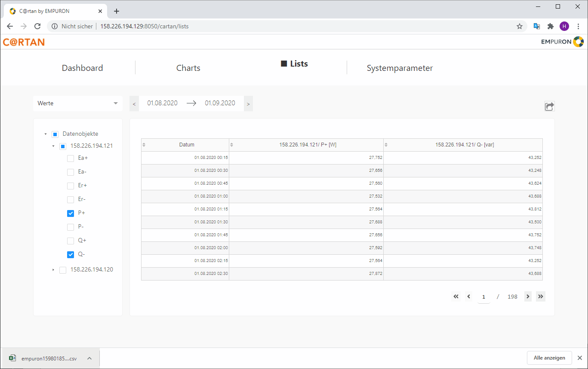Click value 43,812 in table

535,209
